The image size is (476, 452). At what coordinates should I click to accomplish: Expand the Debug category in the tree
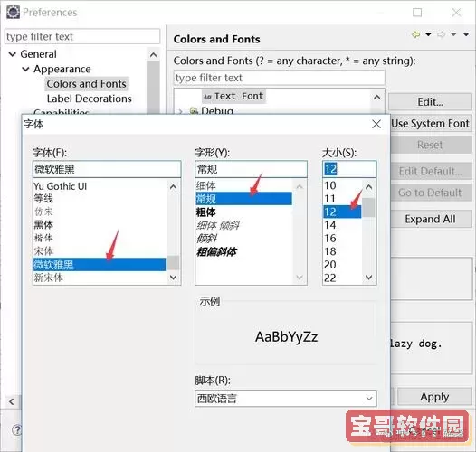click(x=181, y=111)
